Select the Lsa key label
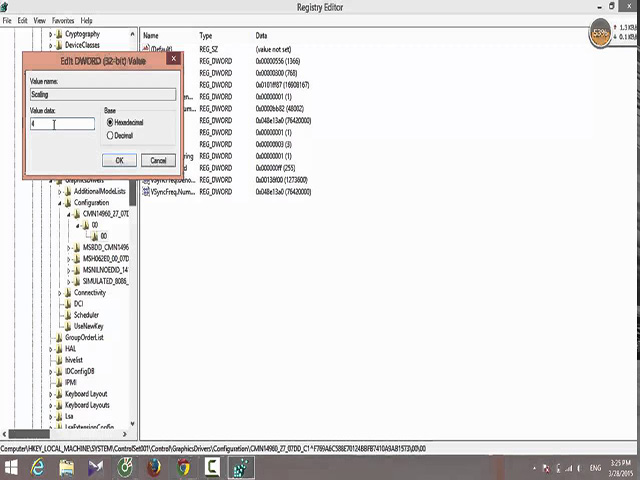Viewport: 640px width, 480px height. (x=69, y=416)
